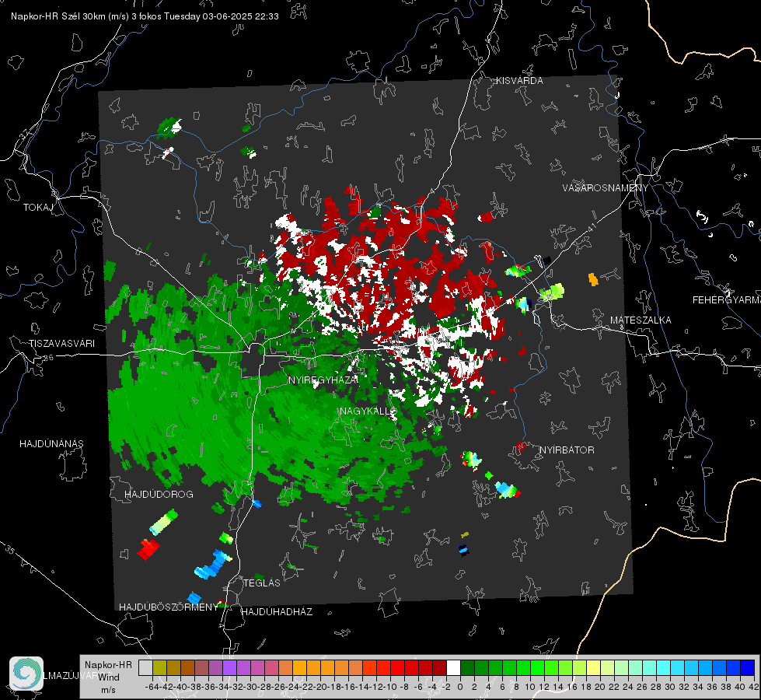Viewport: 761px width, 700px height.
Task: Click the NYÍRBÁTOR city label
Action: 567,450
